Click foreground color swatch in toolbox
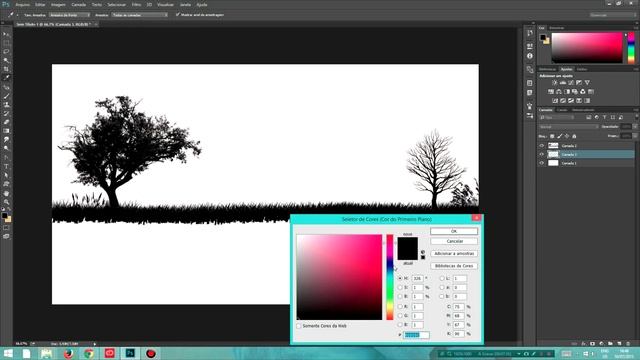This screenshot has width=640, height=360. (4, 216)
